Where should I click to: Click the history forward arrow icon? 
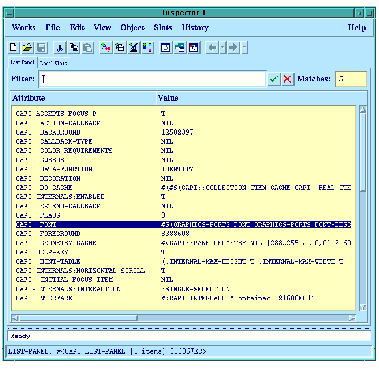tap(234, 47)
